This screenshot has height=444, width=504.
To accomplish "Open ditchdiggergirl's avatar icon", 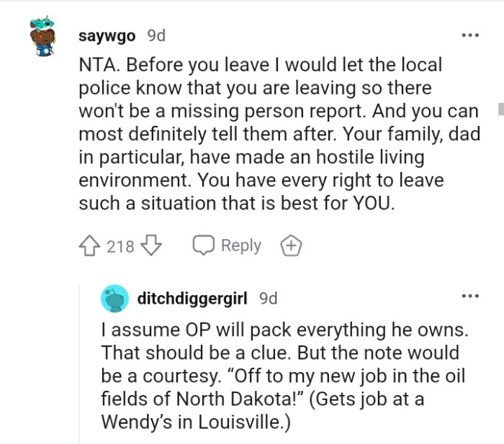I will tap(114, 299).
